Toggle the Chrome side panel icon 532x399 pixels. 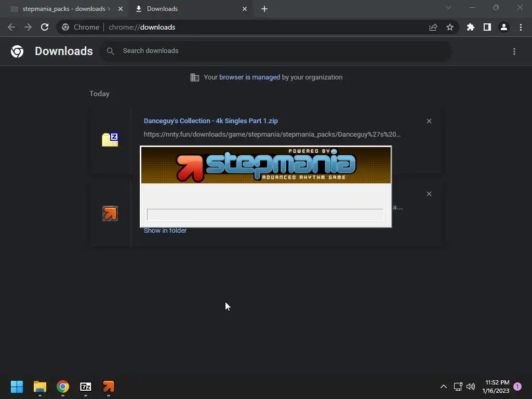click(x=487, y=27)
